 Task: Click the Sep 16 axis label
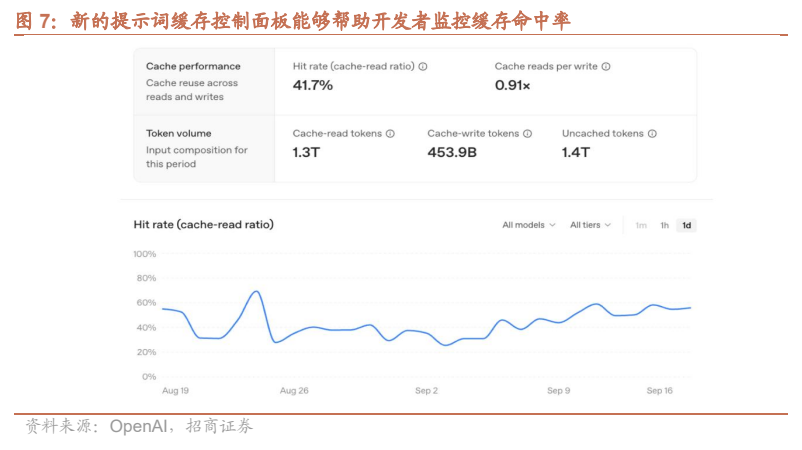coord(659,391)
